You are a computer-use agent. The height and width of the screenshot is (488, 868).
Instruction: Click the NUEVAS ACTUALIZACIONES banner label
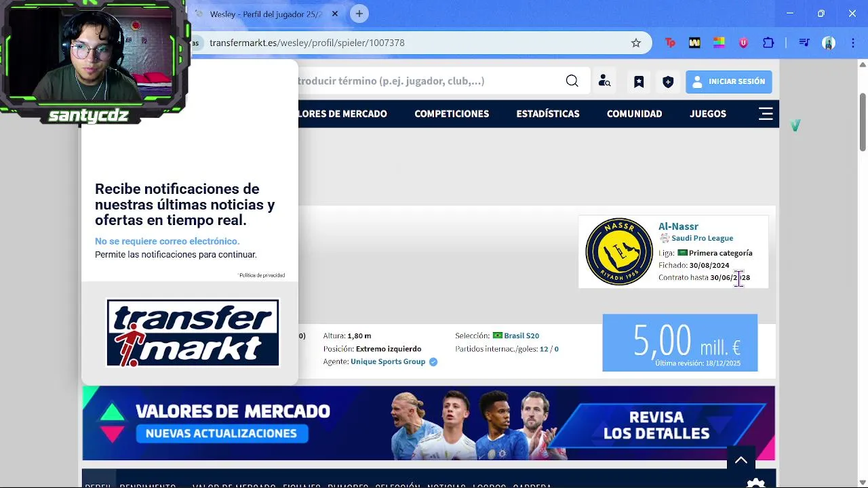click(x=221, y=434)
